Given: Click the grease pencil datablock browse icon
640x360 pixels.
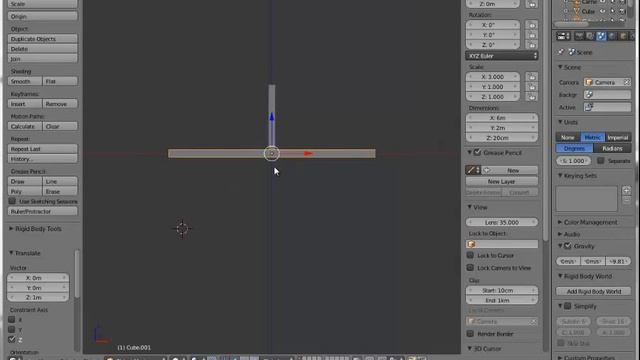Looking at the screenshot, I should pyautogui.click(x=473, y=170).
